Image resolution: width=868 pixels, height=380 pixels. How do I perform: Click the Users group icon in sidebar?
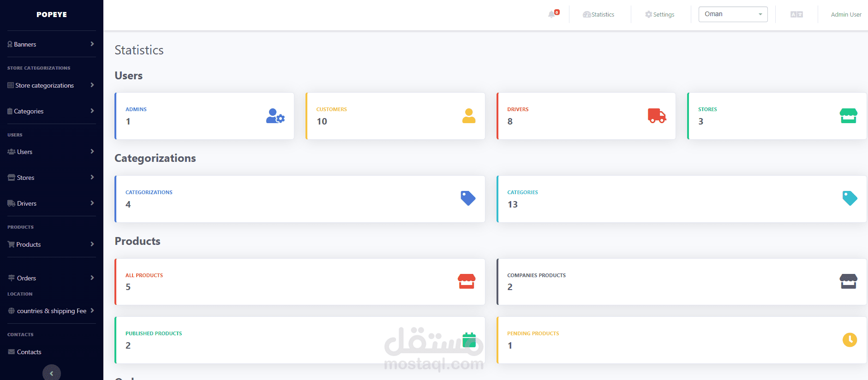(12, 152)
